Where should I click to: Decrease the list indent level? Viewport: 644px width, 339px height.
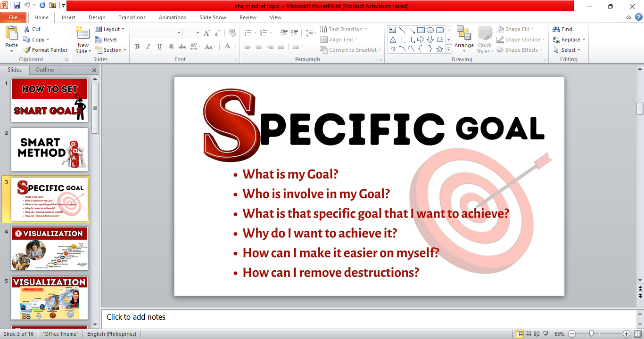[284, 33]
